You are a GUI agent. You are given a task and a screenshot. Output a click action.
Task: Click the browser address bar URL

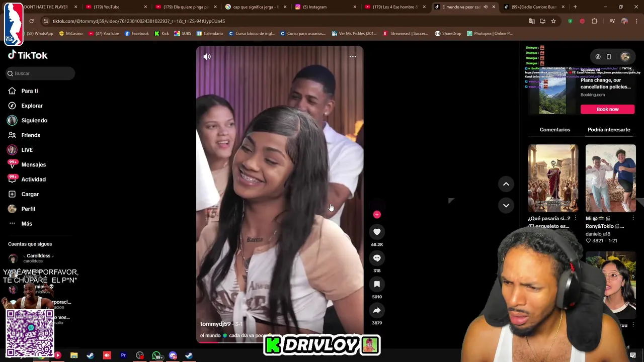tap(138, 21)
